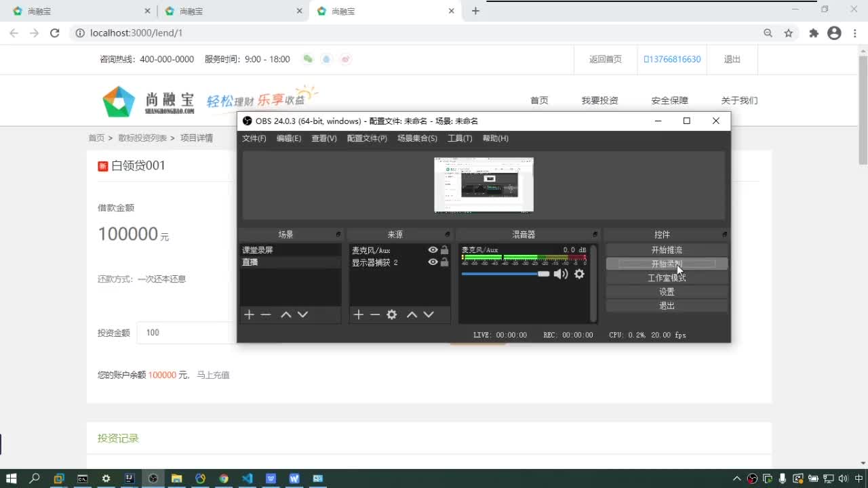868x488 pixels.
Task: Open OBS icon in taskbar
Action: point(153,479)
